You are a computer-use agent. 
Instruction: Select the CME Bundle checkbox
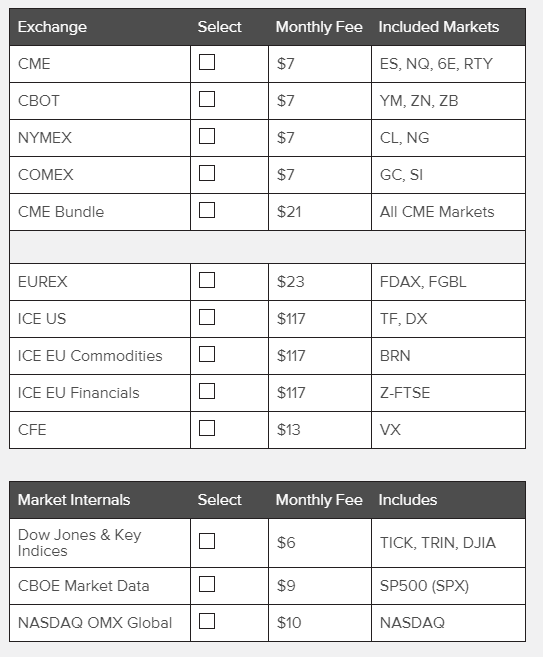(207, 210)
